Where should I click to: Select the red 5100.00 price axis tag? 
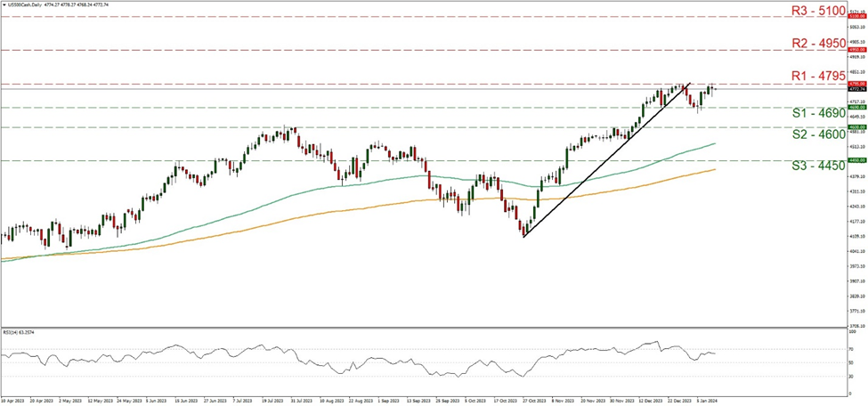[856, 16]
